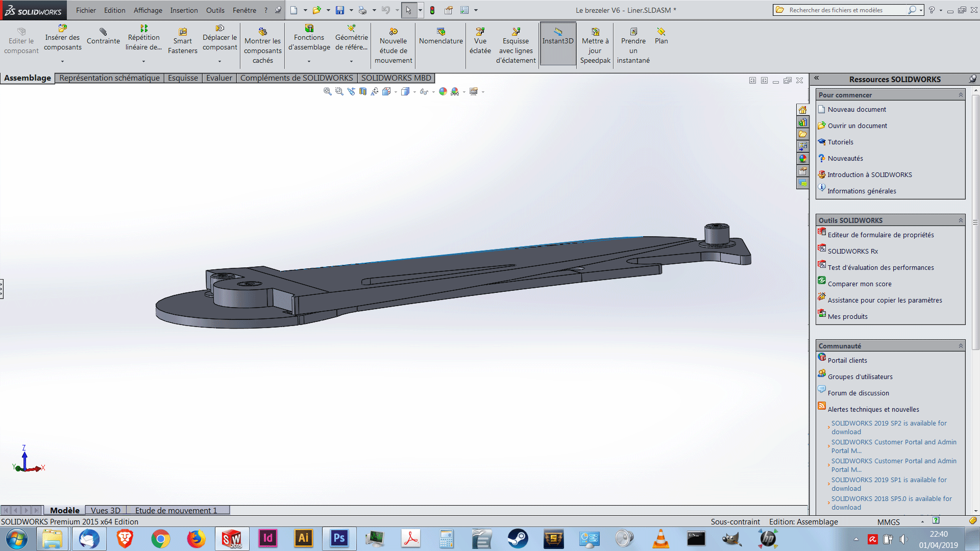Expand the Insérer des composants dropdown
The height and width of the screenshot is (551, 980).
(62, 61)
